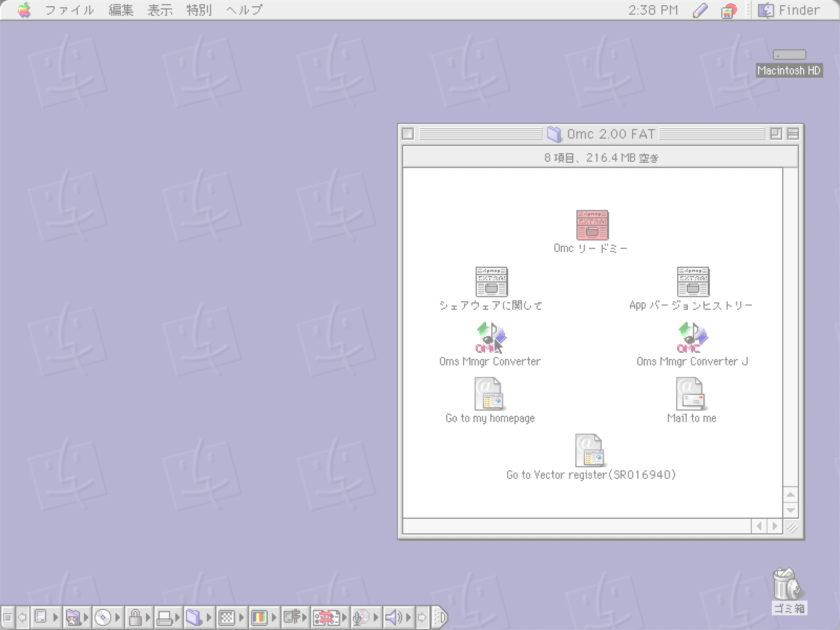The height and width of the screenshot is (630, 840).
Task: Click the scroll down arrow in Omc window
Action: coord(791,510)
